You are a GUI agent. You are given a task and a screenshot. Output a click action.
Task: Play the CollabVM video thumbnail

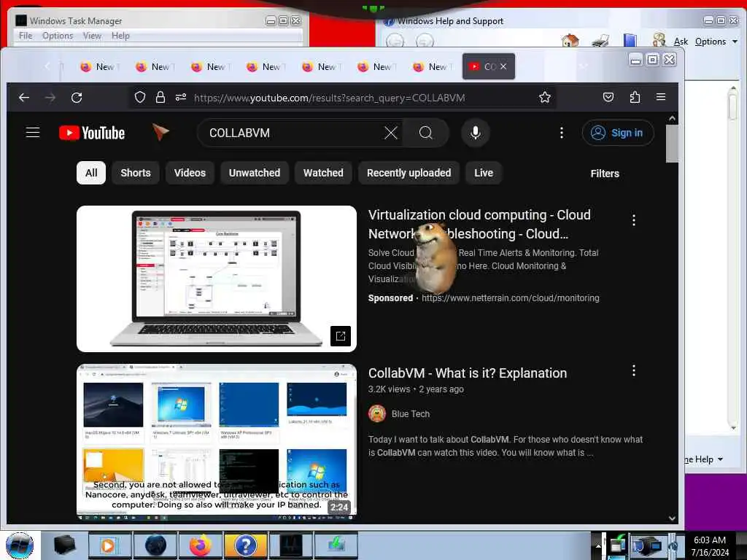click(216, 443)
